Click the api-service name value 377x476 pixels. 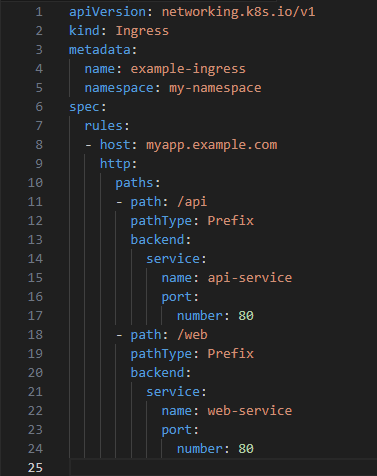click(250, 278)
